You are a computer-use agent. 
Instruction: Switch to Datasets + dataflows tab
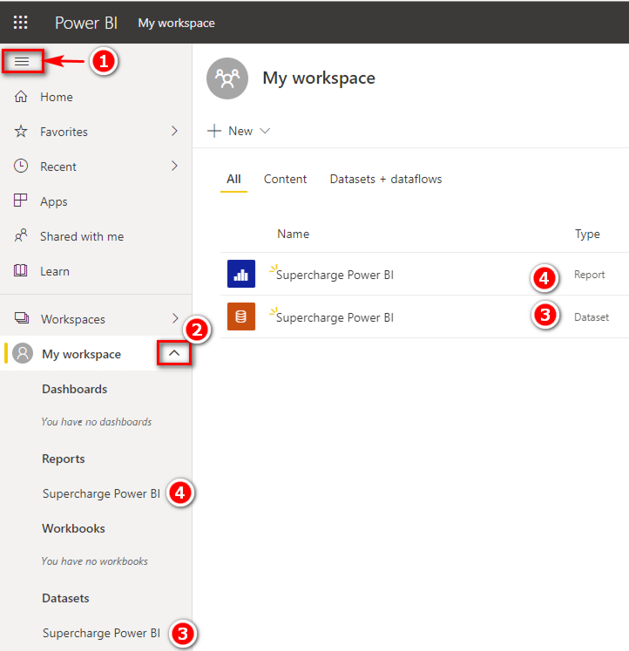tap(386, 179)
